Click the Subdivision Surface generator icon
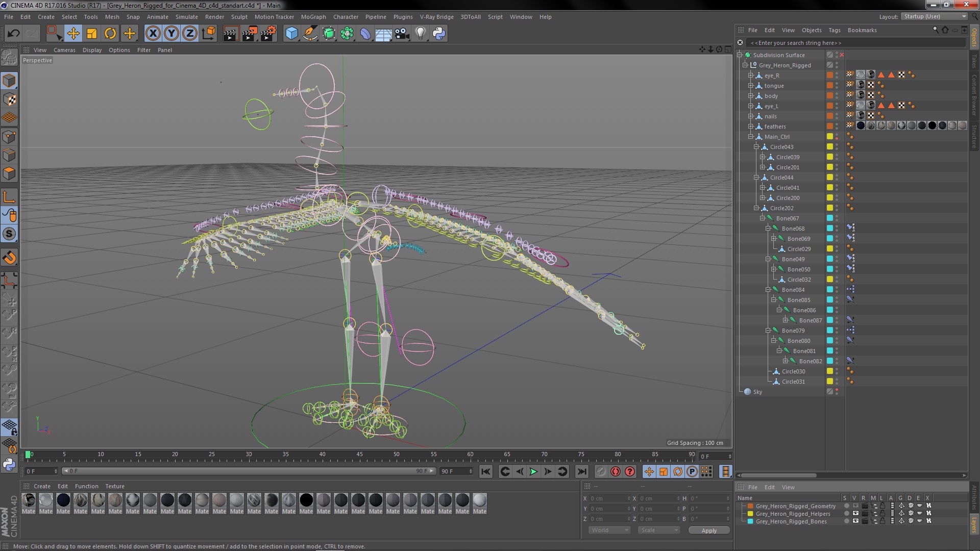The width and height of the screenshot is (980, 551). pos(329,34)
